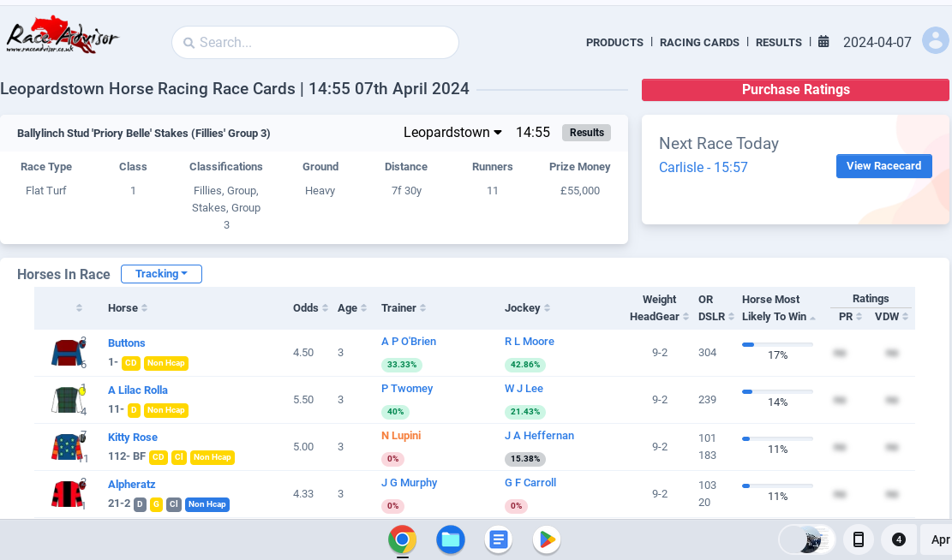Toggle sorting on the Age column

(x=365, y=307)
